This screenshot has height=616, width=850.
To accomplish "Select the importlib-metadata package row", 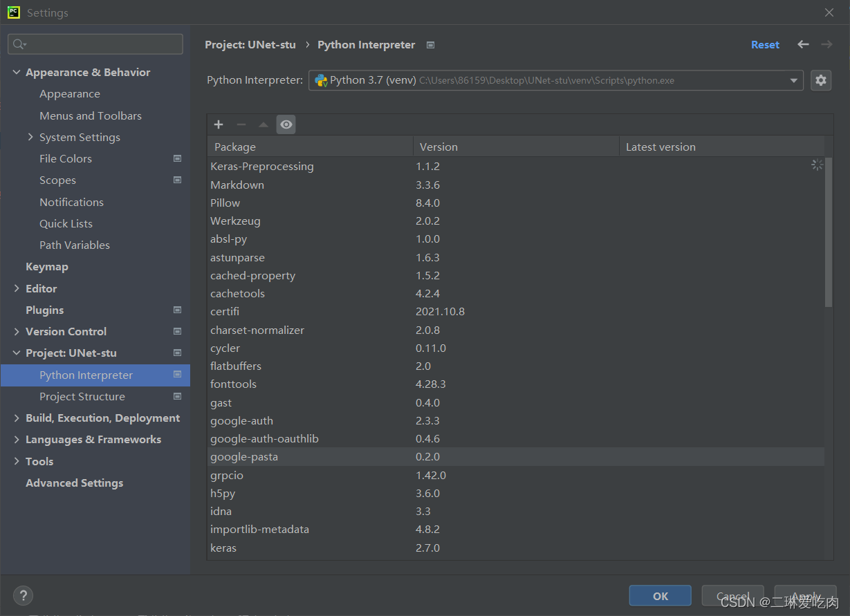I will [516, 529].
